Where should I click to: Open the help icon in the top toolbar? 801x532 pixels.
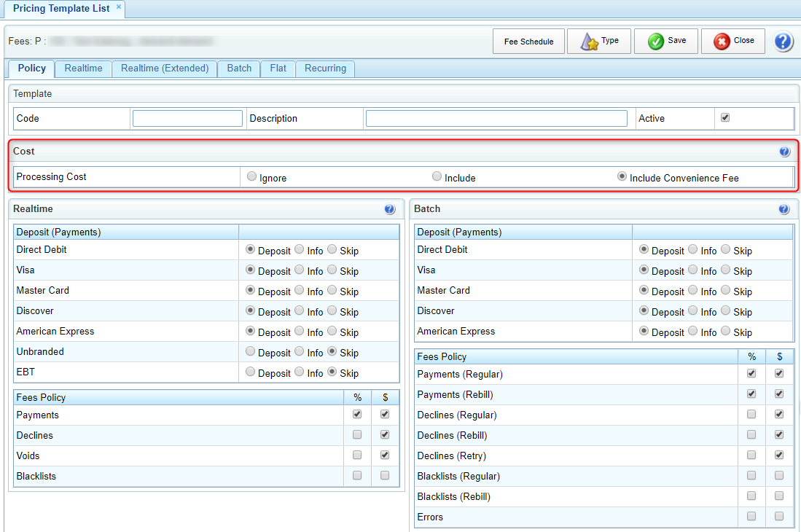tap(783, 42)
